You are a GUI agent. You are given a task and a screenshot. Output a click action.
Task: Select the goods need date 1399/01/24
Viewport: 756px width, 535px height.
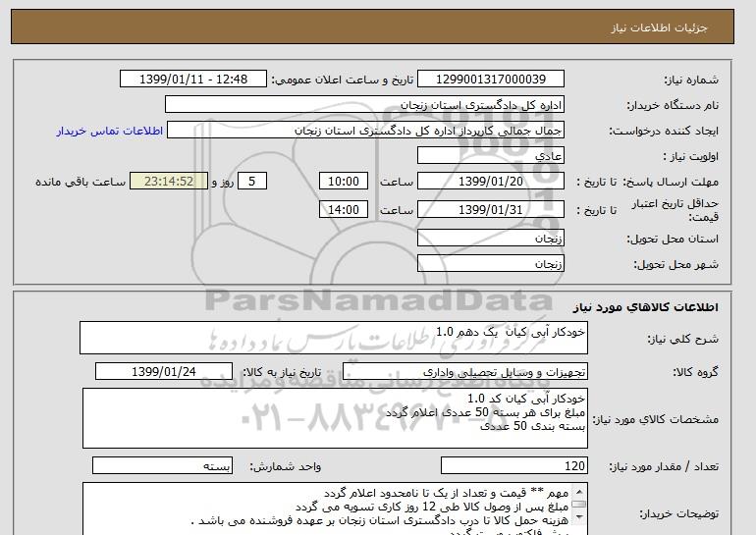(164, 372)
